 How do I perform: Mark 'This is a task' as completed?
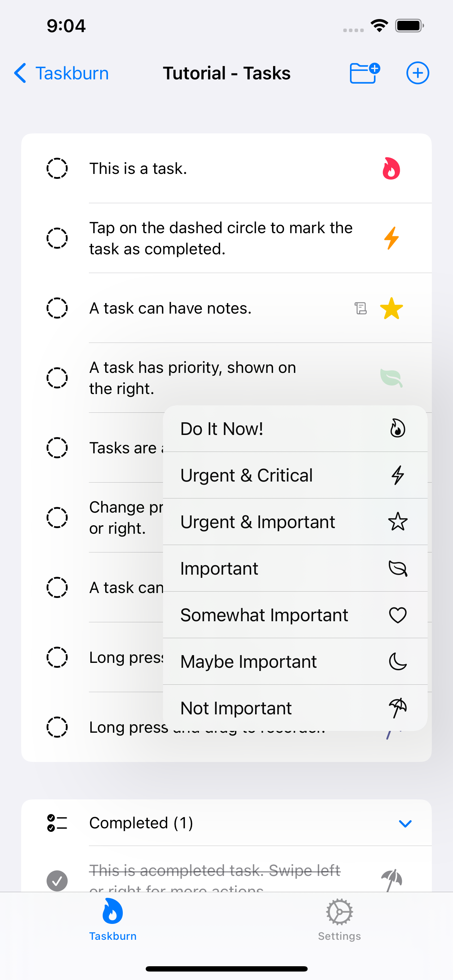[57, 168]
